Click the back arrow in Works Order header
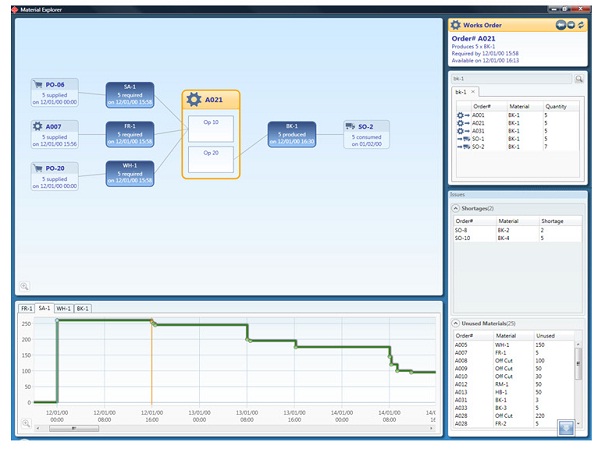The image size is (606, 450). point(561,24)
